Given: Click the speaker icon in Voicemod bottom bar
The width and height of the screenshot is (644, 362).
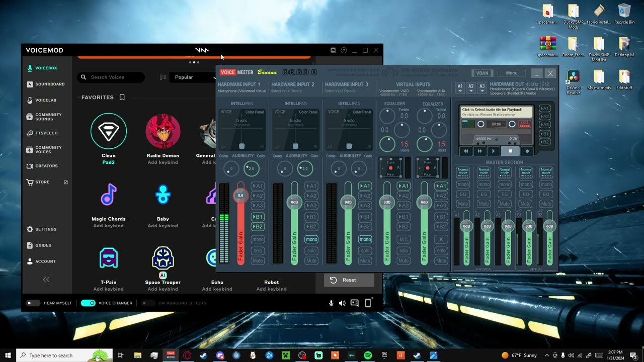Looking at the screenshot, I should 342,303.
